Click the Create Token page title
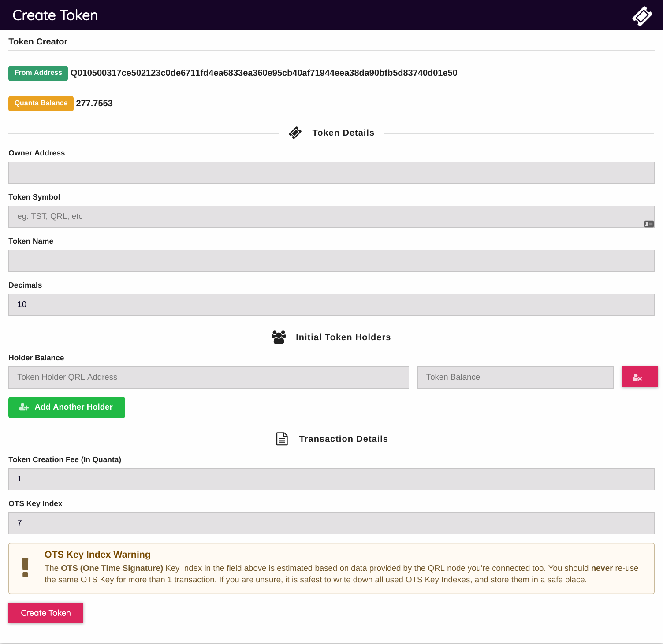The image size is (663, 644). tap(55, 15)
